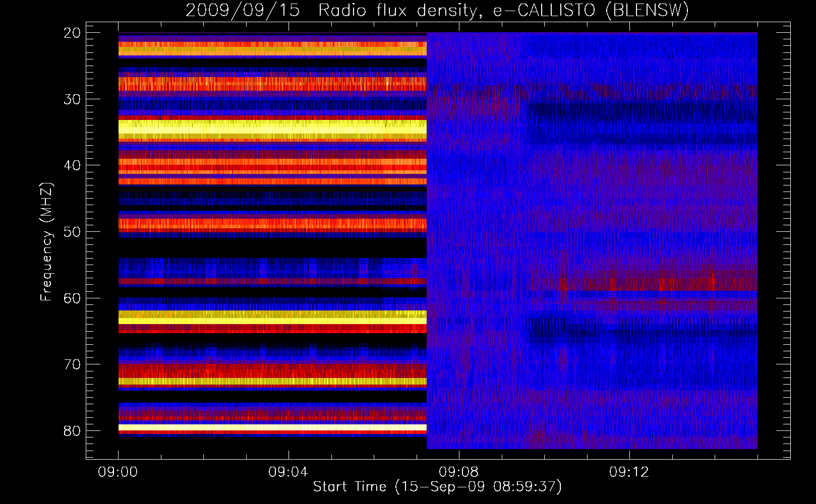Click the 30 frequency tick label
816x504 pixels.
tap(72, 99)
